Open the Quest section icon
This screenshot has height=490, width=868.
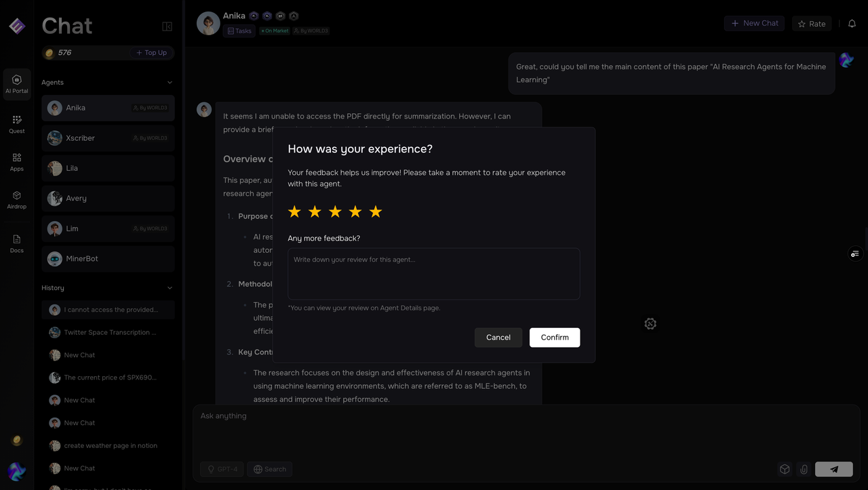tap(17, 124)
